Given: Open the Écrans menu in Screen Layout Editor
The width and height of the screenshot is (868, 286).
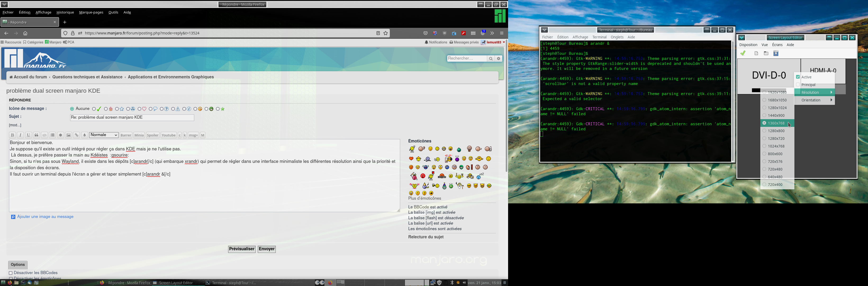Looking at the screenshot, I should click(x=777, y=45).
